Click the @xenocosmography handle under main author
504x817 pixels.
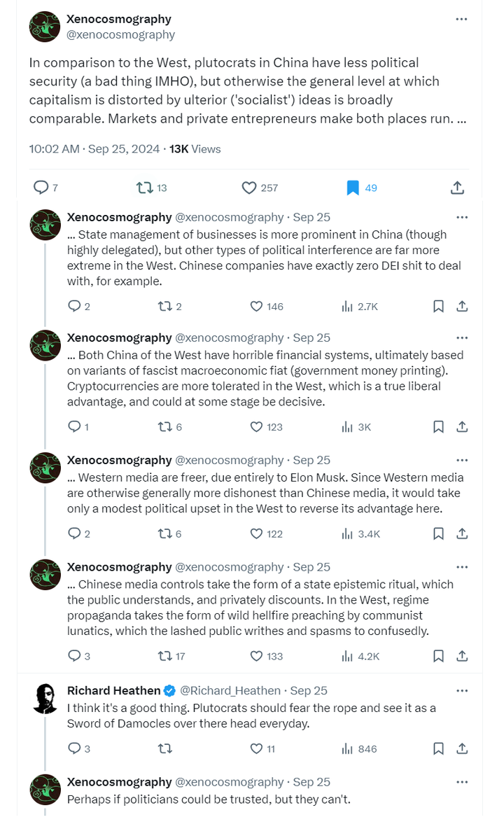pos(121,34)
